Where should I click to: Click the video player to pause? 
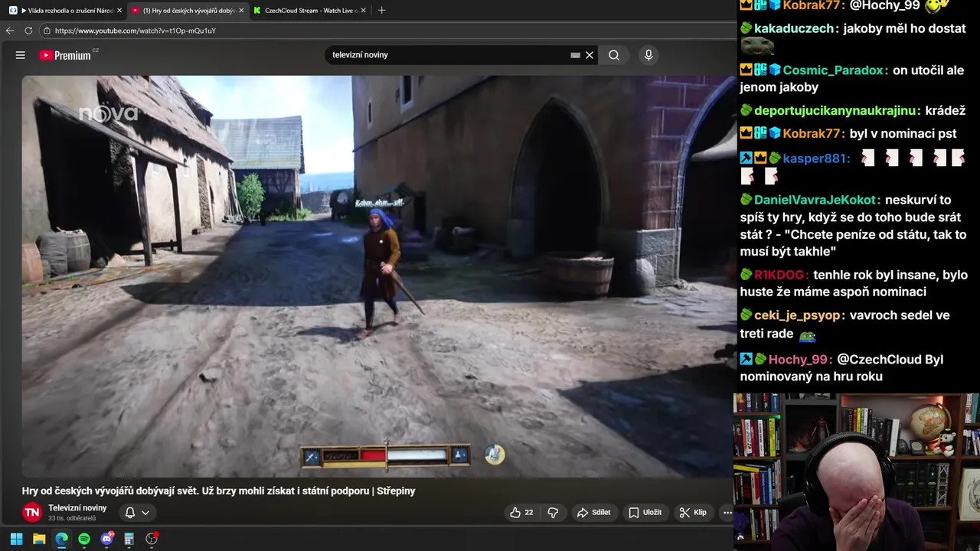pyautogui.click(x=379, y=275)
